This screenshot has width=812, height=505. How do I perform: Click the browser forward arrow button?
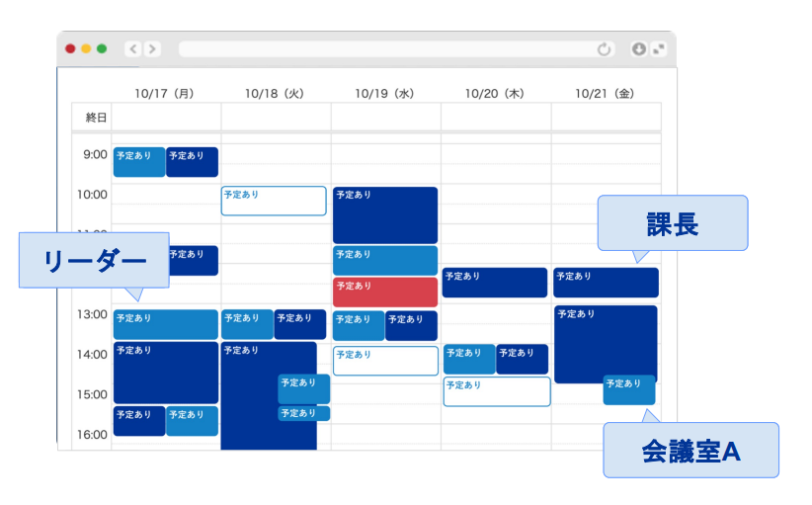coord(152,48)
